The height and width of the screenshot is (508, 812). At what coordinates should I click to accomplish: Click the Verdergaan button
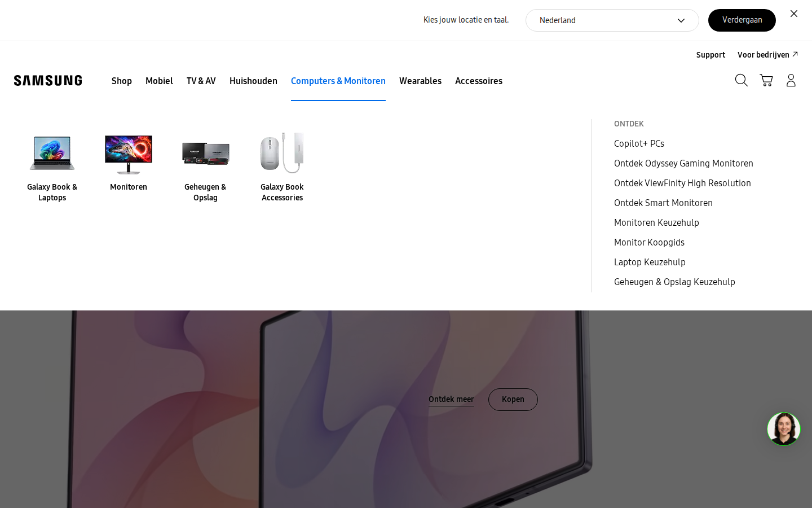pyautogui.click(x=742, y=20)
